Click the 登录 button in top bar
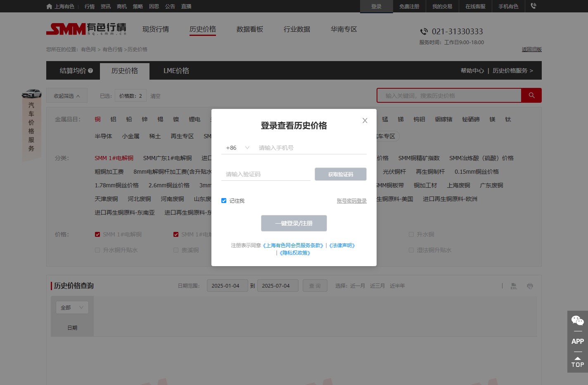588x385 pixels. pos(377,6)
